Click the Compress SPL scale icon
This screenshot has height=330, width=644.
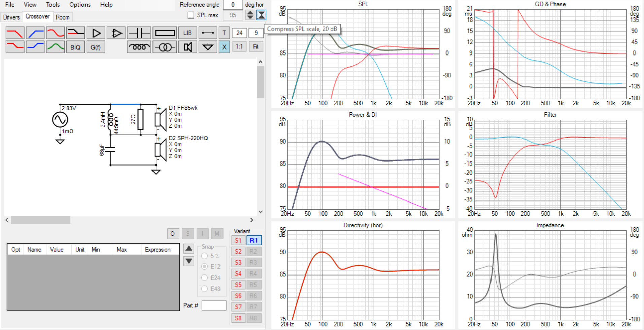[x=261, y=15]
